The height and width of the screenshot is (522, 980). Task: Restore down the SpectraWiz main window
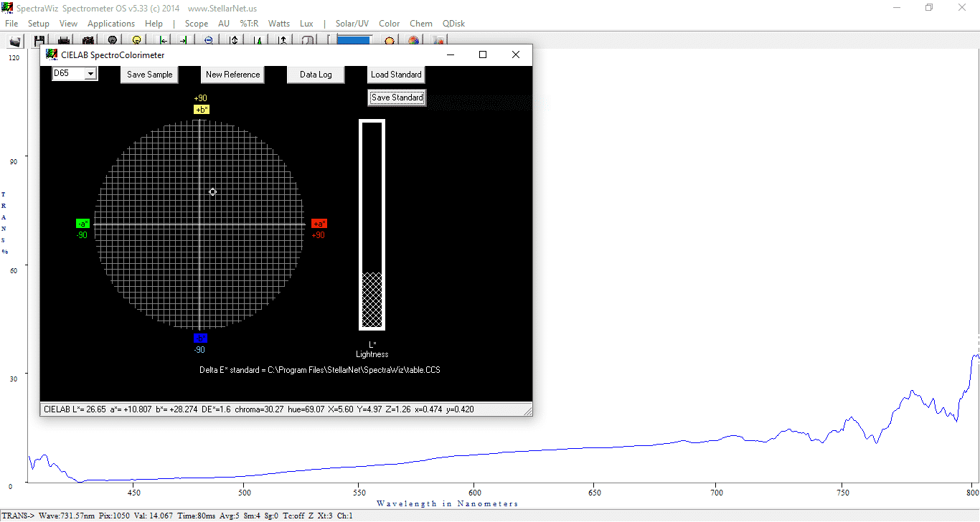coord(929,7)
